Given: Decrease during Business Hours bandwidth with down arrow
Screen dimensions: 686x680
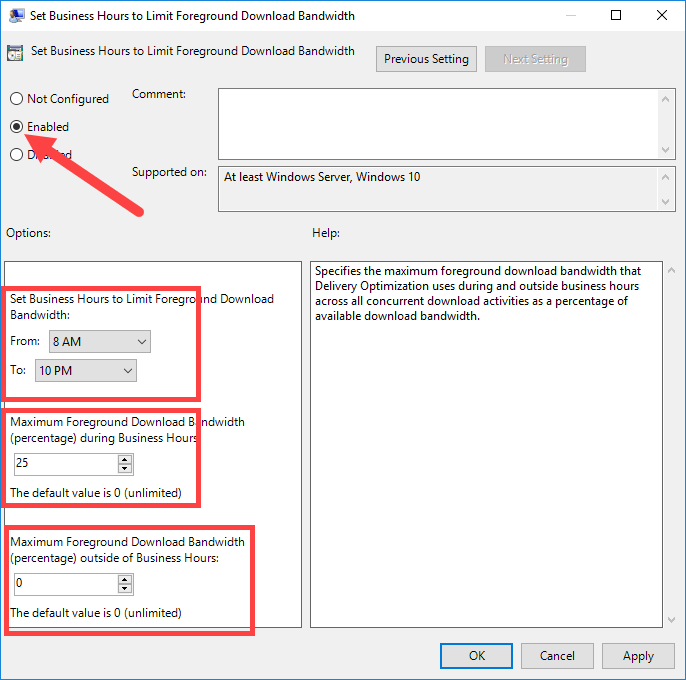Looking at the screenshot, I should [125, 469].
